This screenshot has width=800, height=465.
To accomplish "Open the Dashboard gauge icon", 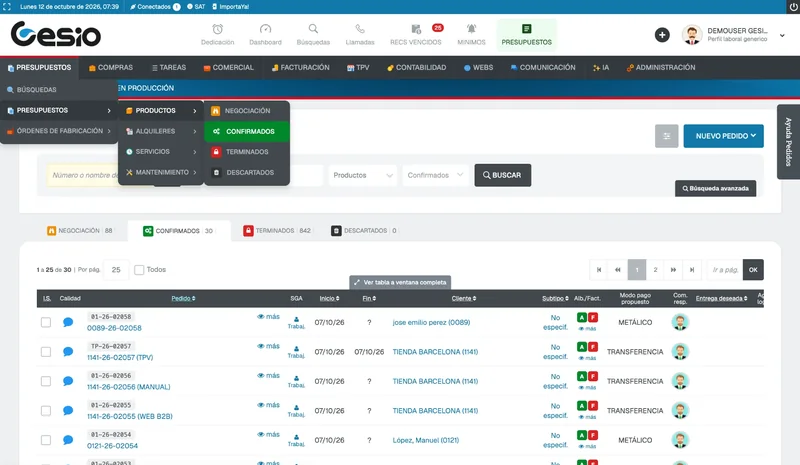I will pyautogui.click(x=265, y=29).
